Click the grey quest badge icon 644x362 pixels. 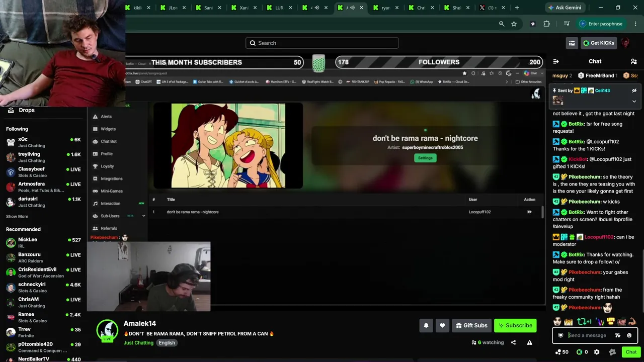(x=612, y=352)
